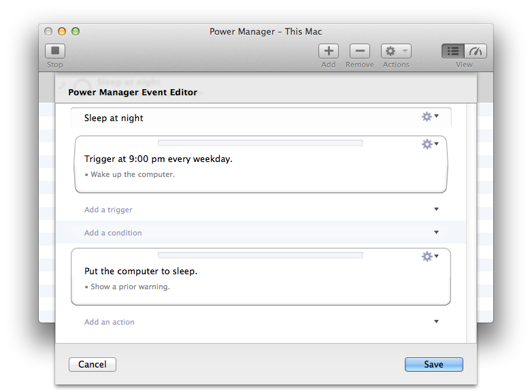Save the event

433,364
